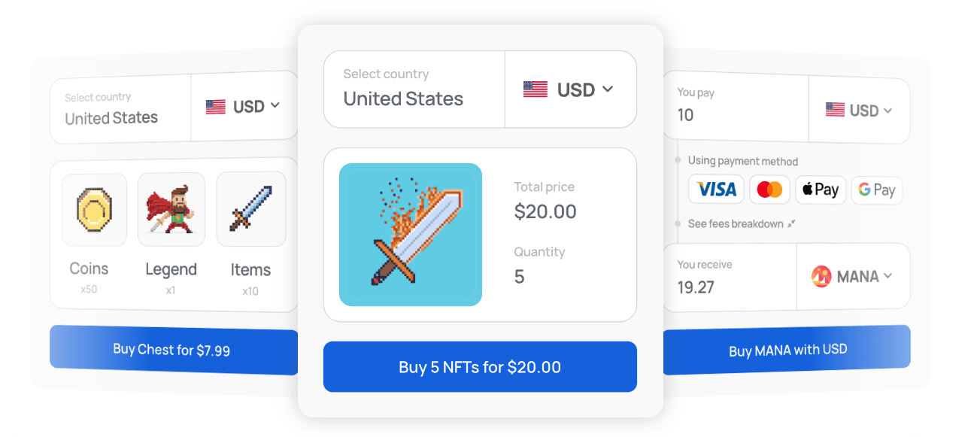Click the US flag next to USD
The height and width of the screenshot is (437, 980).
[x=535, y=89]
